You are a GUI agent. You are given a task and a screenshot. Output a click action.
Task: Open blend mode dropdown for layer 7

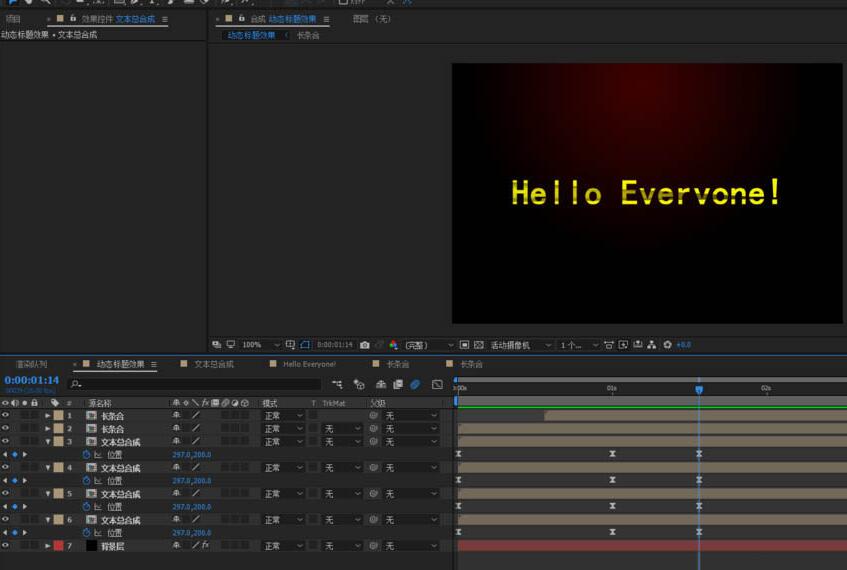(x=283, y=546)
